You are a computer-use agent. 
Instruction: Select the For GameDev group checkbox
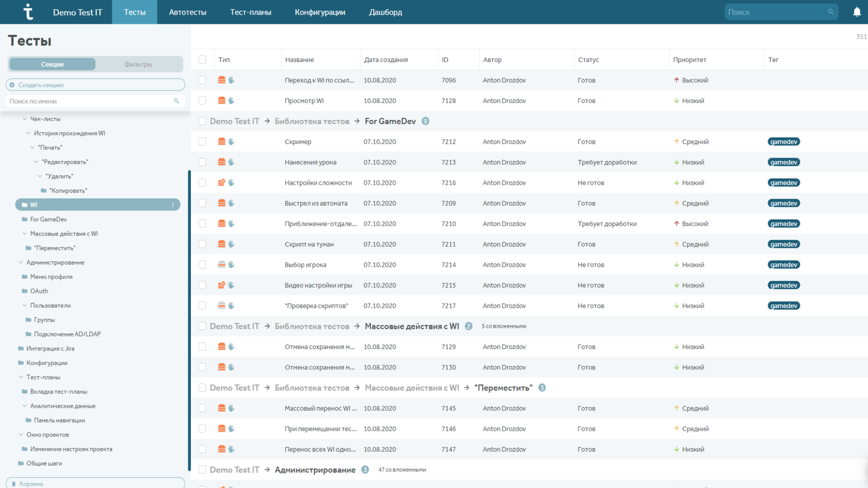202,121
